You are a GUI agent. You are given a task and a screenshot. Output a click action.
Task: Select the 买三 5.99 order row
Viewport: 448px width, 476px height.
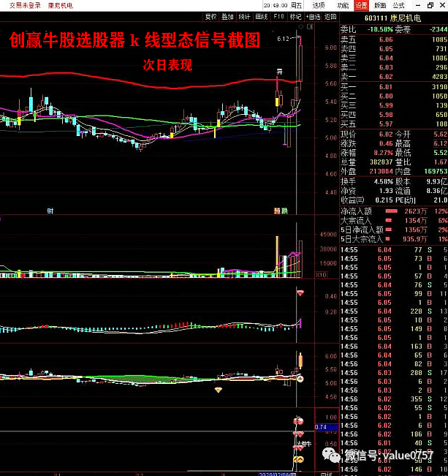point(394,105)
